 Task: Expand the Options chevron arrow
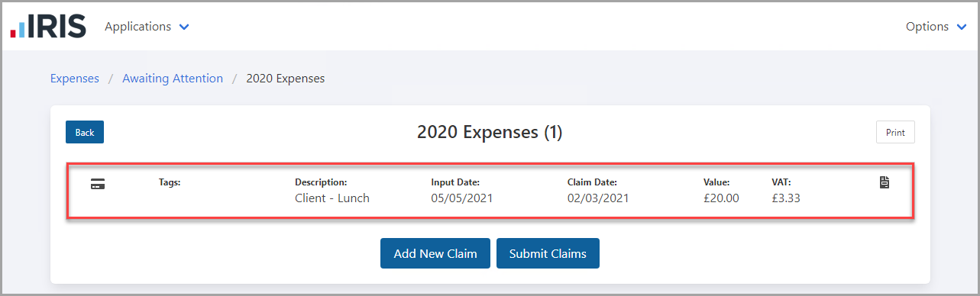[962, 27]
